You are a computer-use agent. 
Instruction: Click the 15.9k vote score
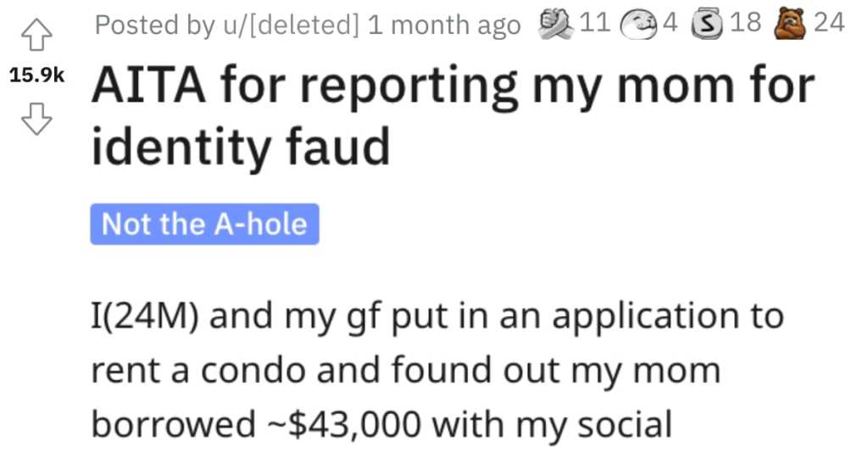36,75
